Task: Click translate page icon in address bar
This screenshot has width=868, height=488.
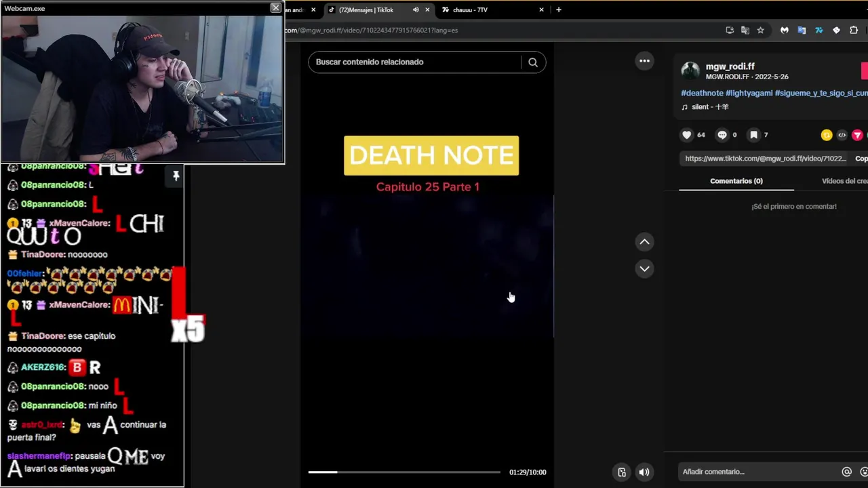Action: (x=745, y=30)
